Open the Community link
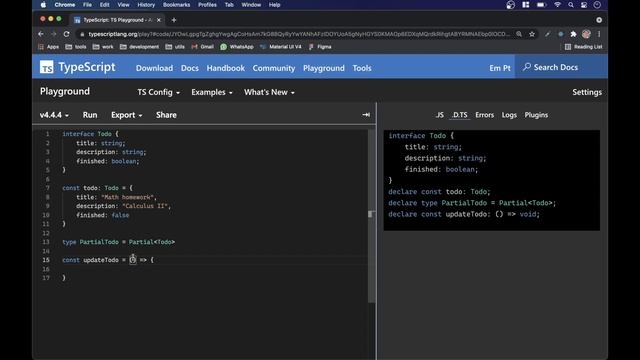The width and height of the screenshot is (640, 360). tap(274, 68)
